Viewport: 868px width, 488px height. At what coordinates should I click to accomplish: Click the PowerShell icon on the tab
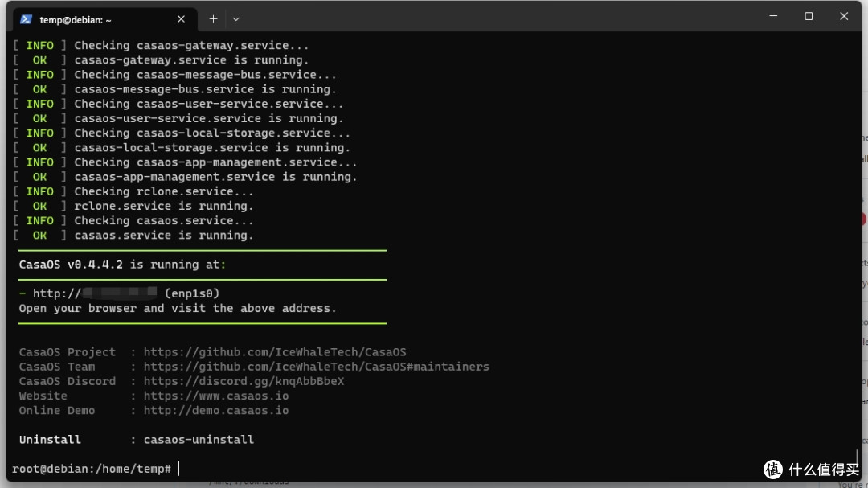pos(27,18)
